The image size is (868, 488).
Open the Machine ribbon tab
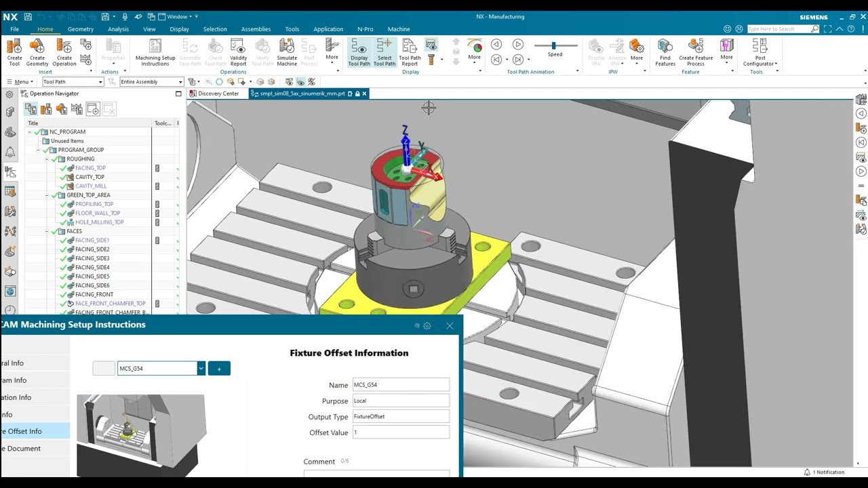[399, 29]
